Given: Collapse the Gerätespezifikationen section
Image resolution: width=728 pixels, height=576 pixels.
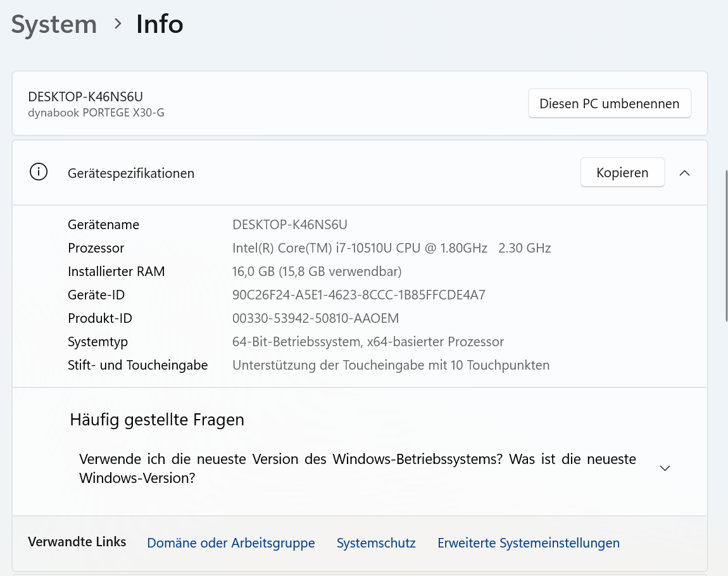Looking at the screenshot, I should point(684,173).
